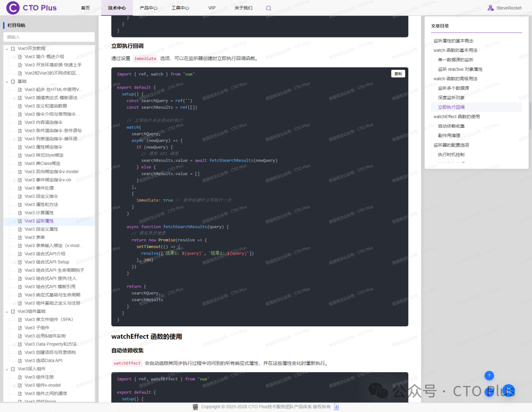Jump to 监听器的配置选项 in contents
Viewport: 532px width, 412px height.
(x=451, y=145)
